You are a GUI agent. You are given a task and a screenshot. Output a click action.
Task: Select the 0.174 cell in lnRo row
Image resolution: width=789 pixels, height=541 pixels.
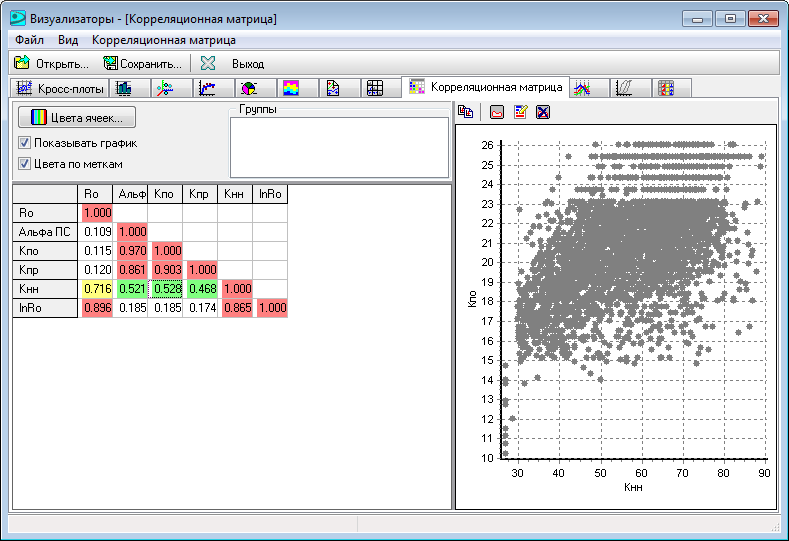pos(202,308)
